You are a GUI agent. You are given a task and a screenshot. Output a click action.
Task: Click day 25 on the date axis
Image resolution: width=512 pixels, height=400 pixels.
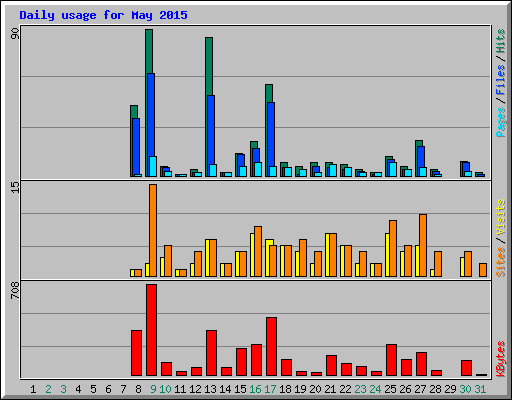pos(390,389)
